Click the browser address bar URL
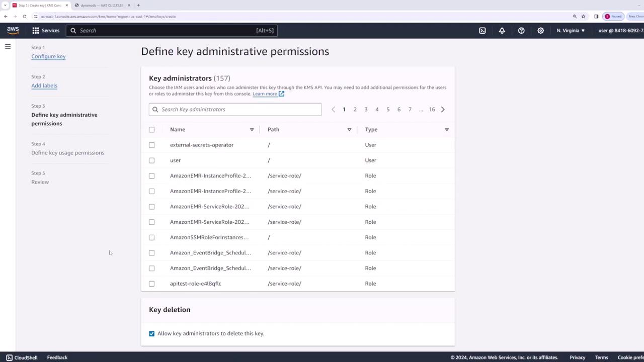 coord(108,16)
